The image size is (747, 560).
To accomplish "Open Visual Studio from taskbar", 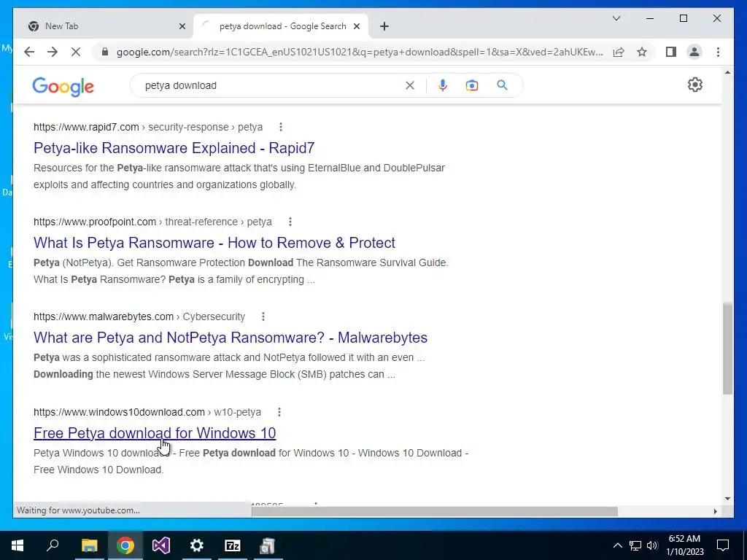I will tap(161, 545).
